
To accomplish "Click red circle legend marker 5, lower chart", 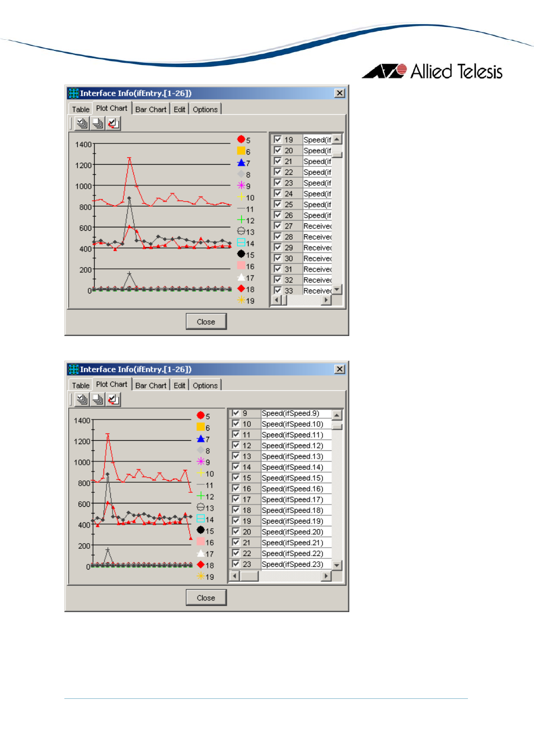I will [200, 416].
